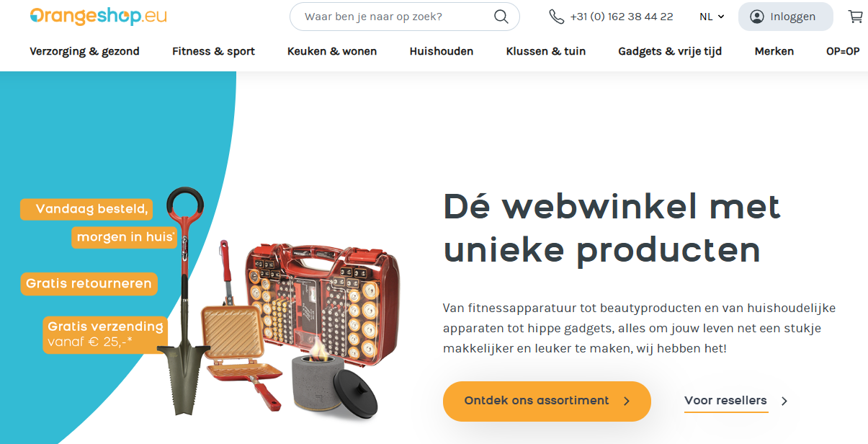Screen dimensions: 868x444
Task: Open Keuken & wonen category
Action: click(332, 51)
